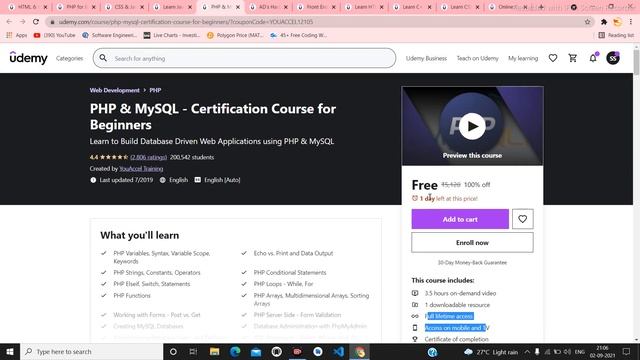Open Chrome profile avatar in toolbar

coord(617,22)
